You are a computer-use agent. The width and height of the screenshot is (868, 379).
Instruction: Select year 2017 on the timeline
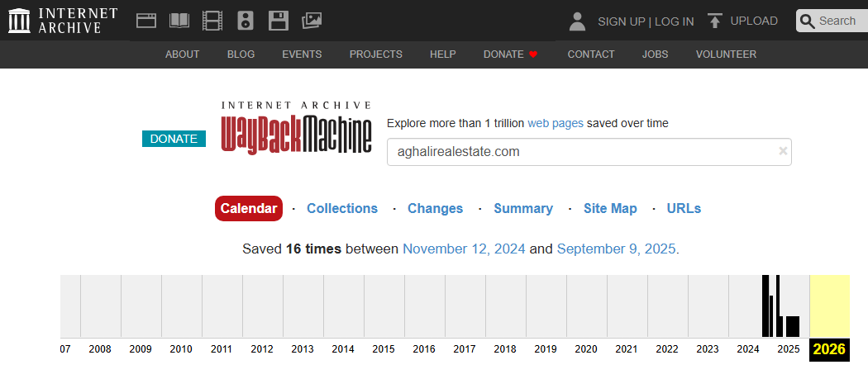[x=465, y=349]
